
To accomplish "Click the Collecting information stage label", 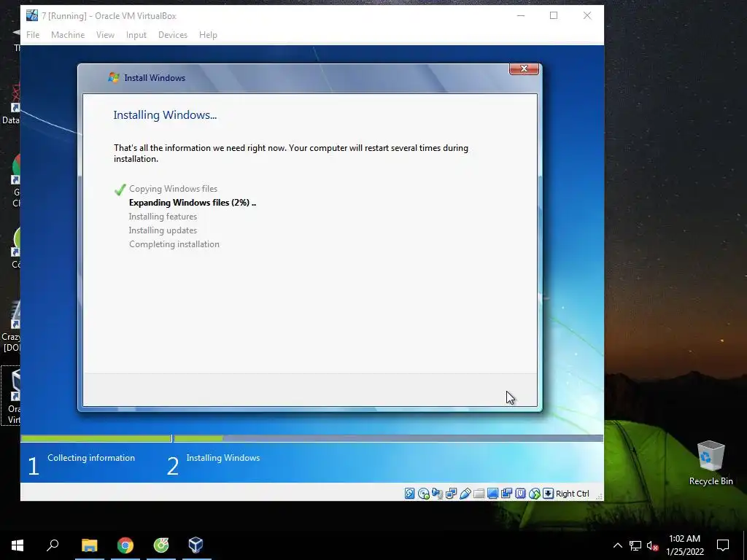I will pos(91,458).
